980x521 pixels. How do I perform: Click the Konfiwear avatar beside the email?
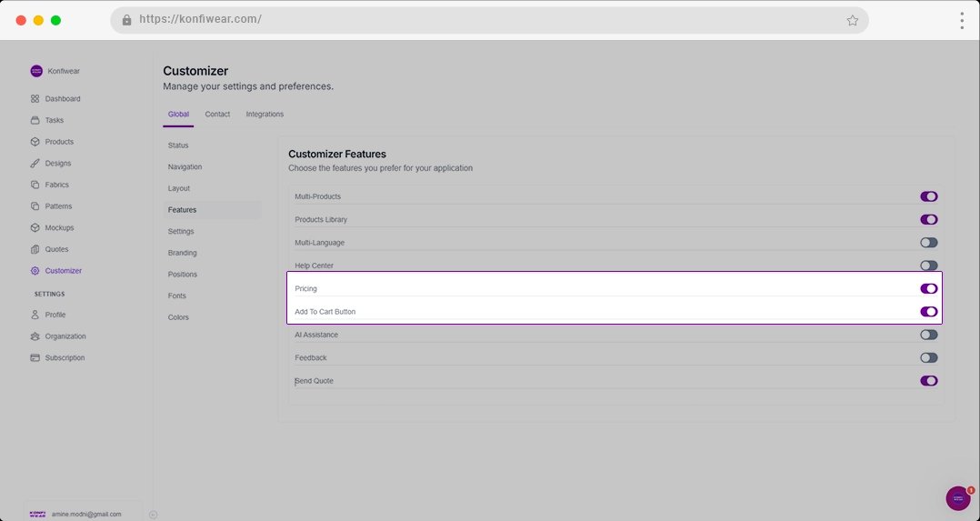click(37, 514)
